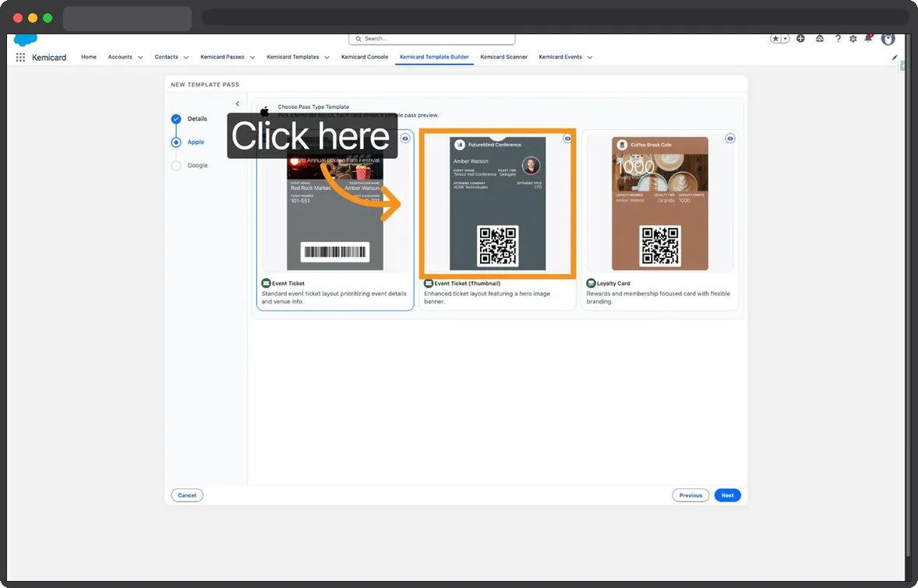Image resolution: width=918 pixels, height=588 pixels.
Task: Edit navigation bar with pencil icon
Action: tap(895, 58)
